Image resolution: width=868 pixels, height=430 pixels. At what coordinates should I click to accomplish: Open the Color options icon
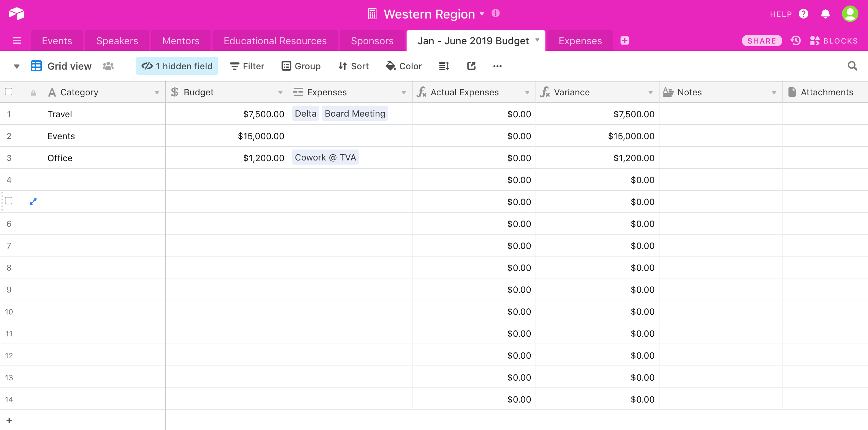390,66
